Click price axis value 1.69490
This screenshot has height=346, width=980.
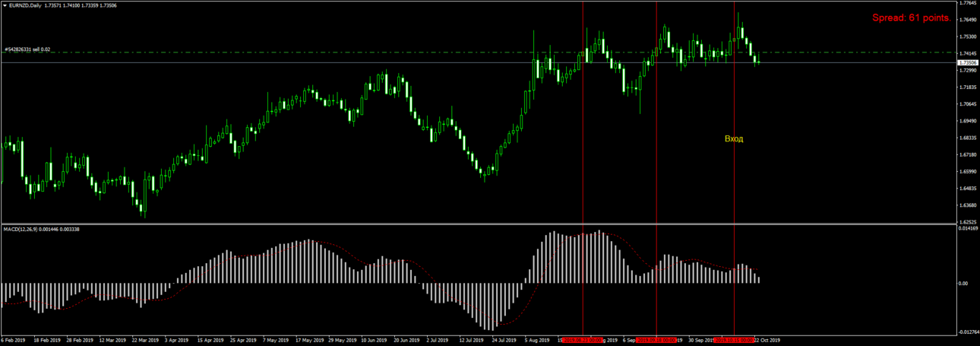pos(967,121)
